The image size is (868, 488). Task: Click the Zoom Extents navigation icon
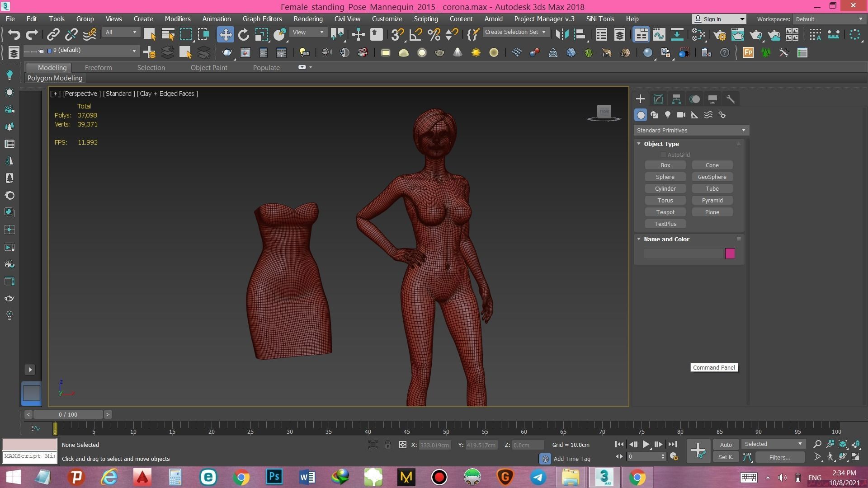(843, 445)
